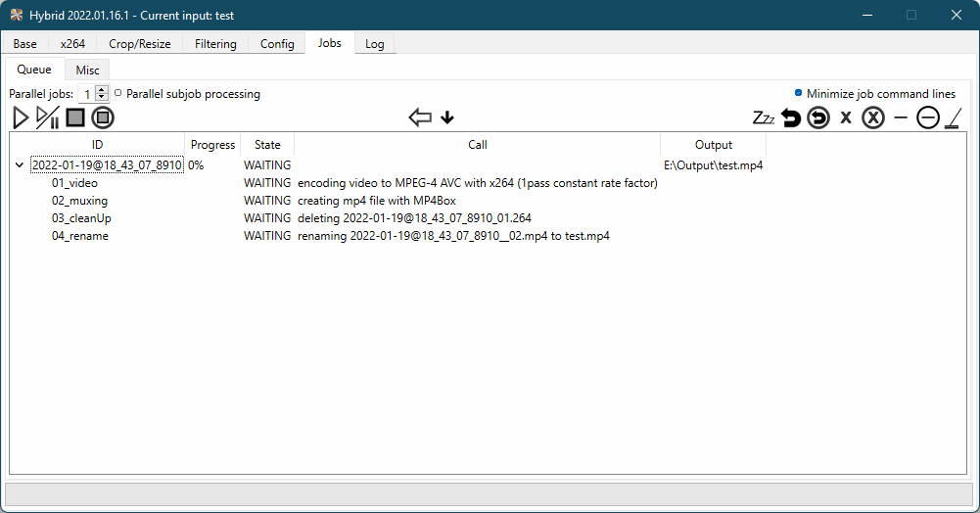Viewport: 980px width, 513px height.
Task: Click the play/pause queue icon
Action: (x=47, y=118)
